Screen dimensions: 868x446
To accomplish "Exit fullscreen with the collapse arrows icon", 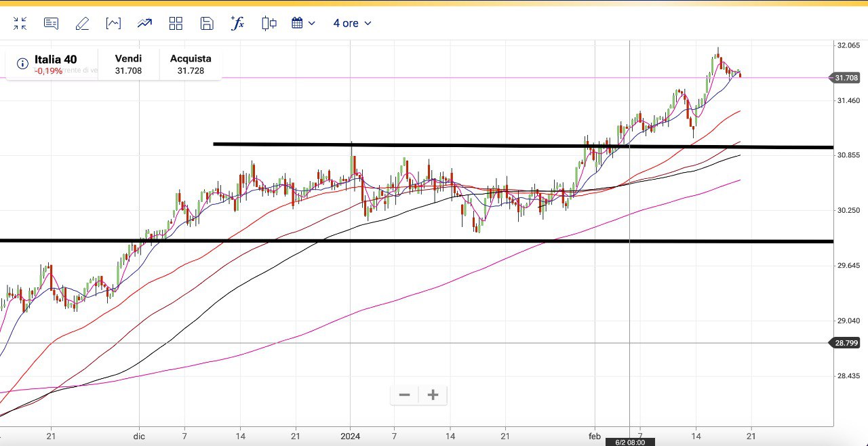I will point(20,24).
